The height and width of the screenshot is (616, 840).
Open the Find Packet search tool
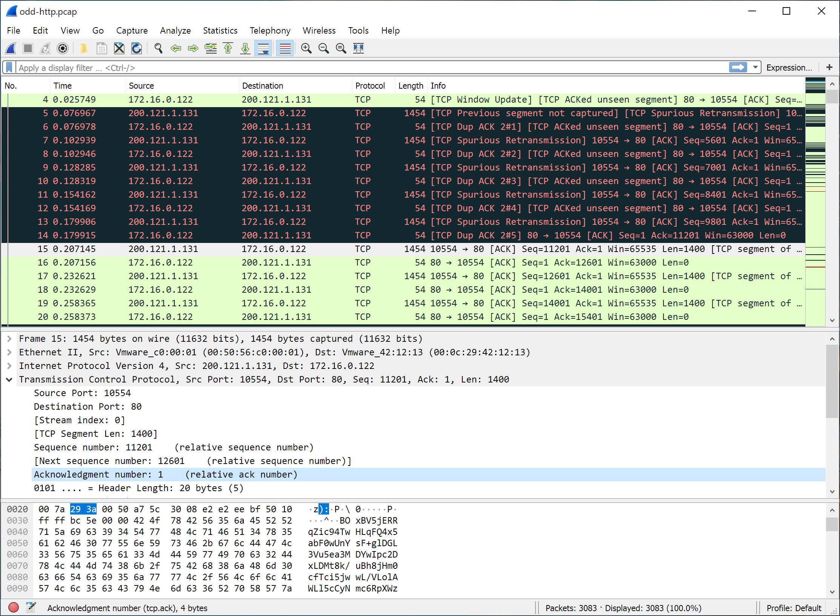pyautogui.click(x=158, y=48)
